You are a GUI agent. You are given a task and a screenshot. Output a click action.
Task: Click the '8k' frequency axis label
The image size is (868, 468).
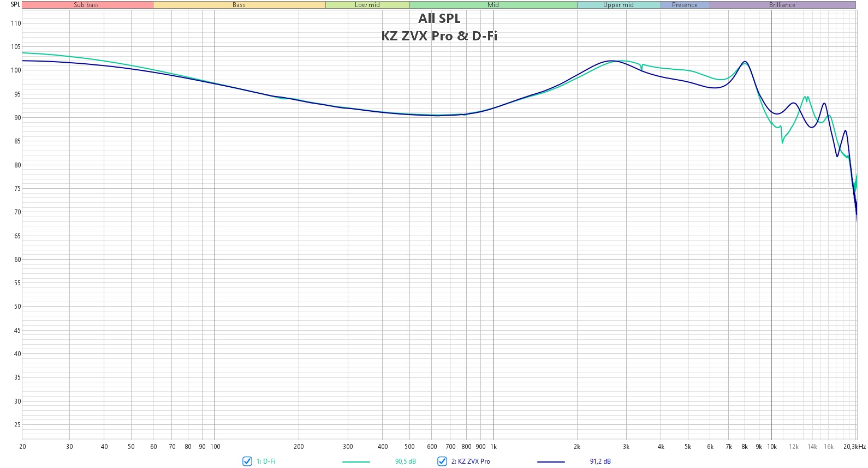[745, 447]
